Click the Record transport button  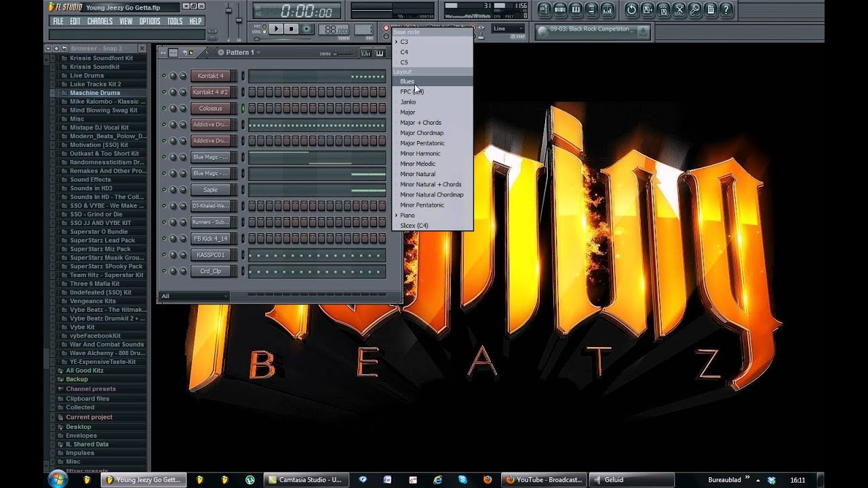(x=307, y=28)
